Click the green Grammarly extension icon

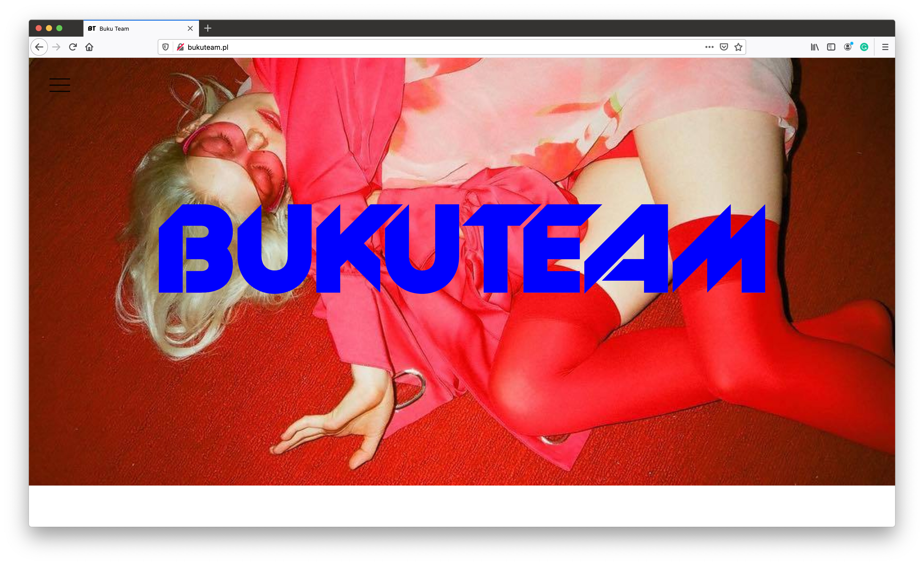[864, 47]
